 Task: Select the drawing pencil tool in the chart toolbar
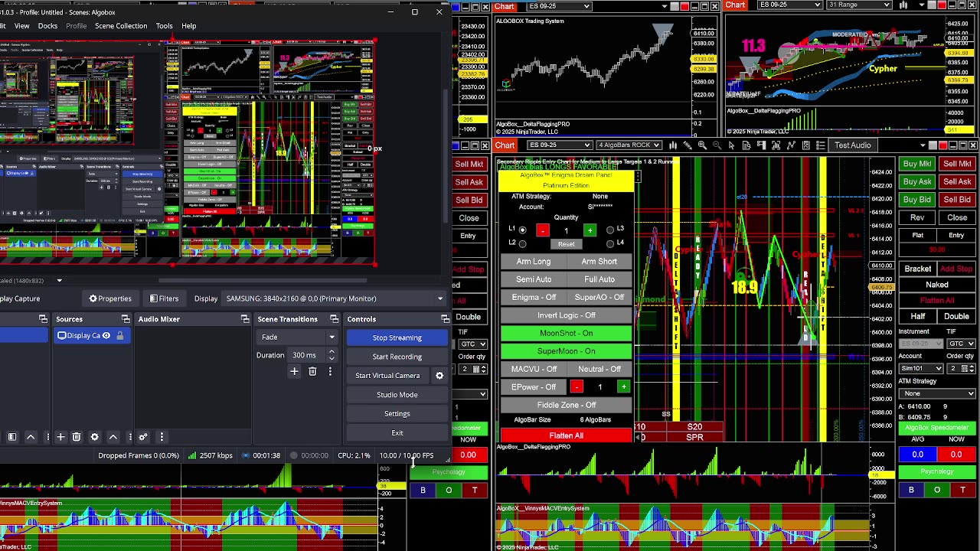[688, 145]
